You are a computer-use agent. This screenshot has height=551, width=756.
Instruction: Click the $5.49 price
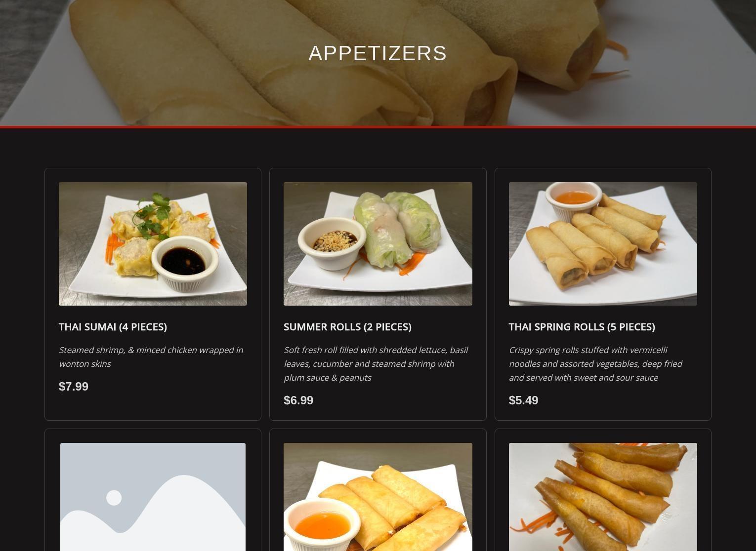coord(523,400)
